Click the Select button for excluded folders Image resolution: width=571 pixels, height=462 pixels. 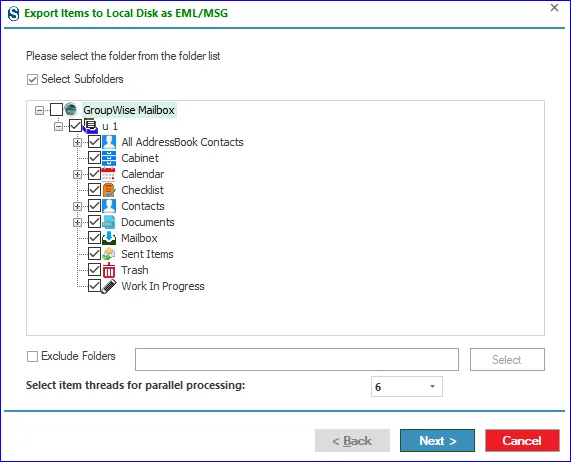tap(507, 360)
